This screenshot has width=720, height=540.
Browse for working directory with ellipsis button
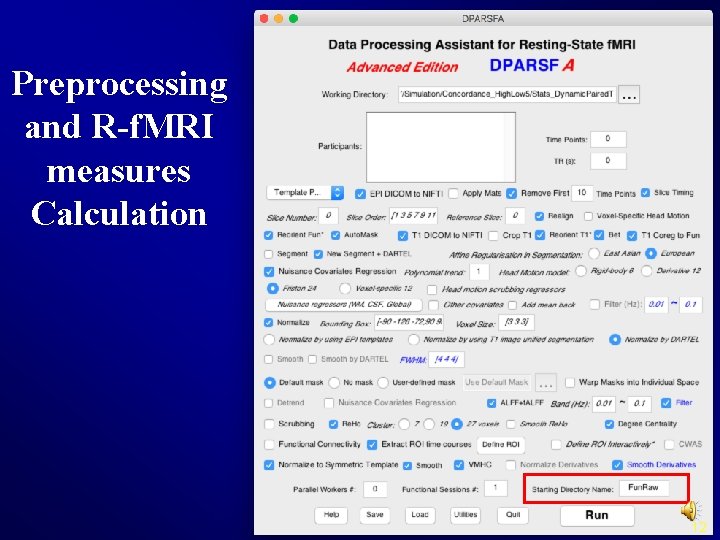click(629, 95)
